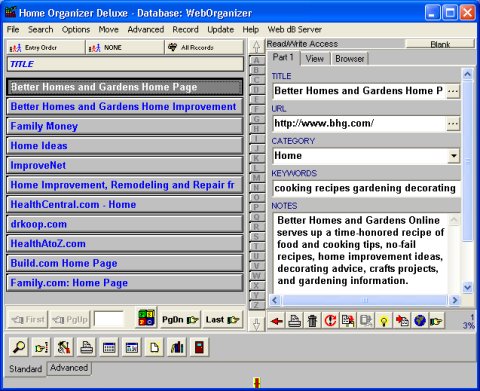Click the vertical scrollbar down arrow in record panel

(x=468, y=287)
